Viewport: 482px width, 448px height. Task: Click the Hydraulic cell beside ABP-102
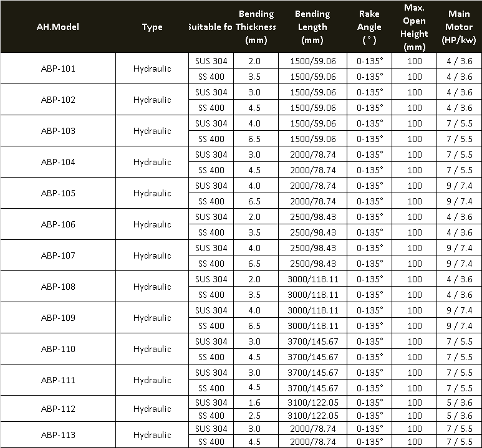(152, 100)
